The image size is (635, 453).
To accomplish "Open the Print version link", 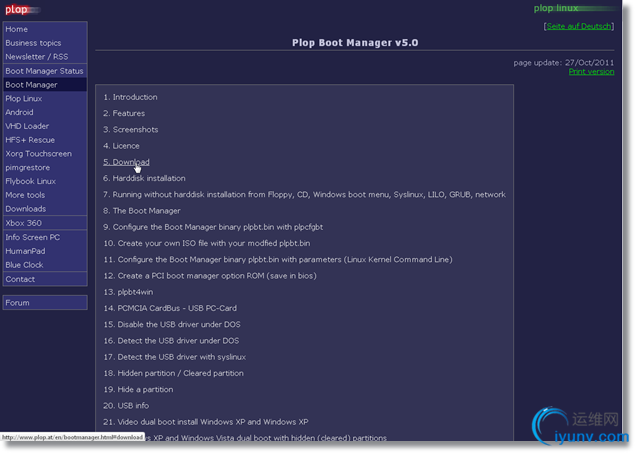I will tap(591, 72).
